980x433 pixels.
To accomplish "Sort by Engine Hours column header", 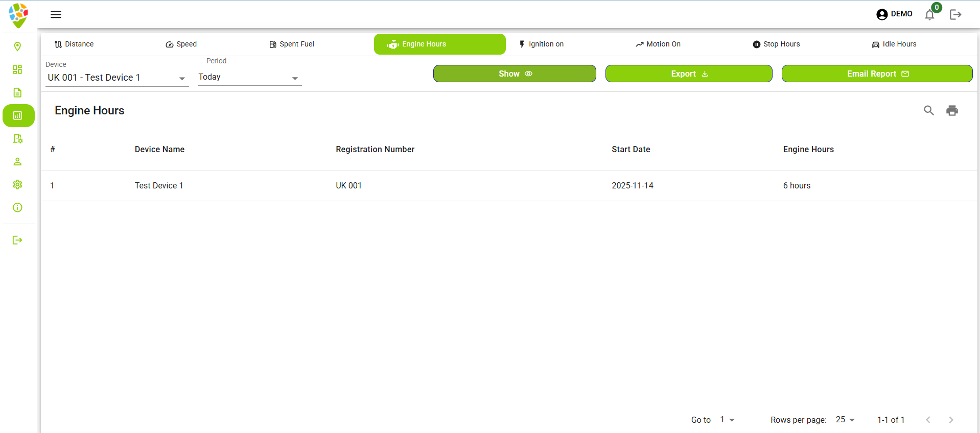I will point(808,149).
